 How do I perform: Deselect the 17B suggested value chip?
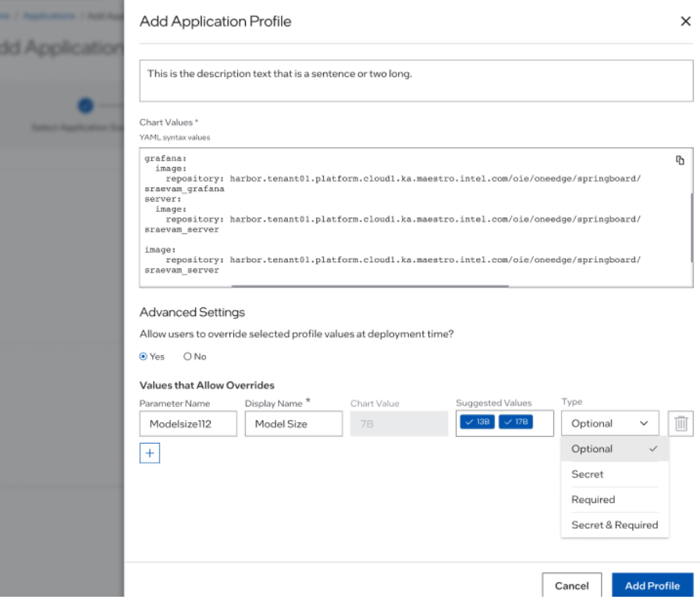tap(515, 423)
